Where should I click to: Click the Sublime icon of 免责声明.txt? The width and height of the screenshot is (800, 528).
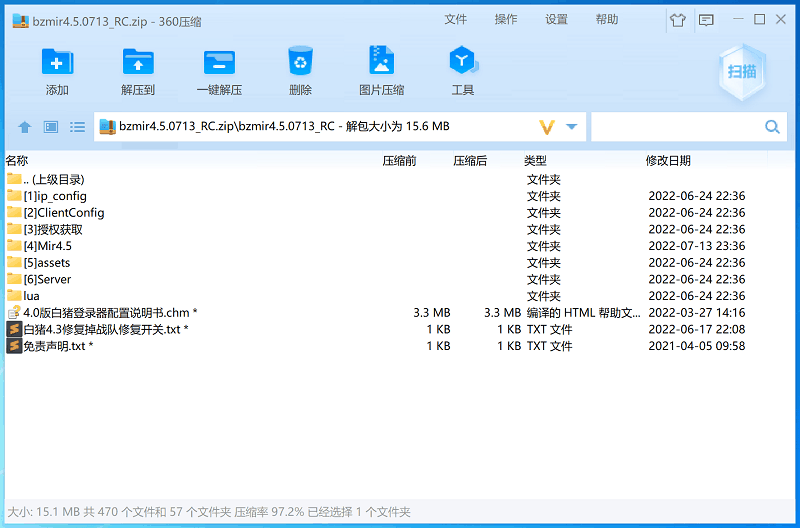point(14,345)
